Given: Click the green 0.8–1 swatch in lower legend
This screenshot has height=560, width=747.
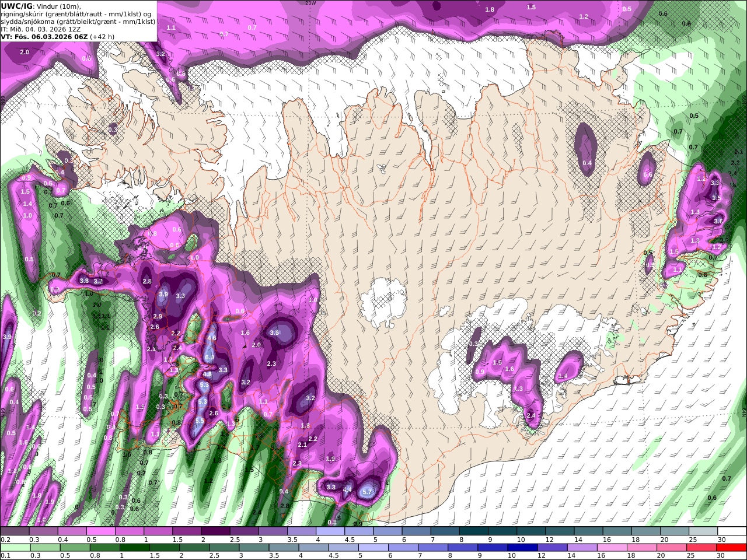Looking at the screenshot, I should pyautogui.click(x=104, y=548).
